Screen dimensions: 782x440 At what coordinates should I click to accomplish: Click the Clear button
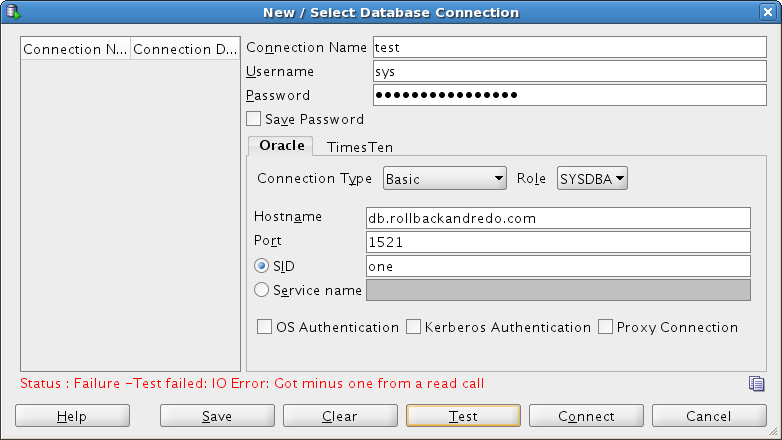340,416
